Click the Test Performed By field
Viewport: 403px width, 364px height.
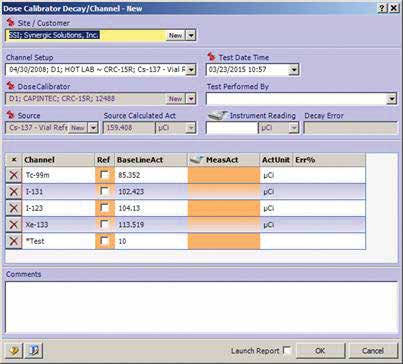pos(297,99)
